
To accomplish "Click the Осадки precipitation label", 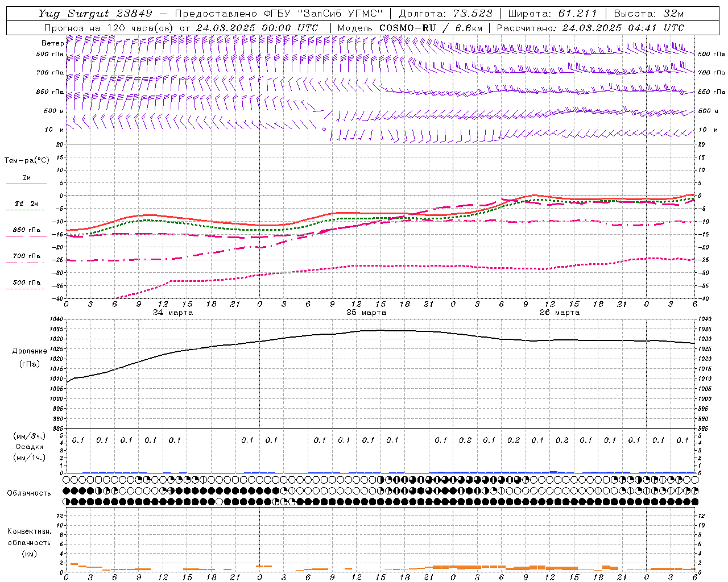I will point(30,447).
